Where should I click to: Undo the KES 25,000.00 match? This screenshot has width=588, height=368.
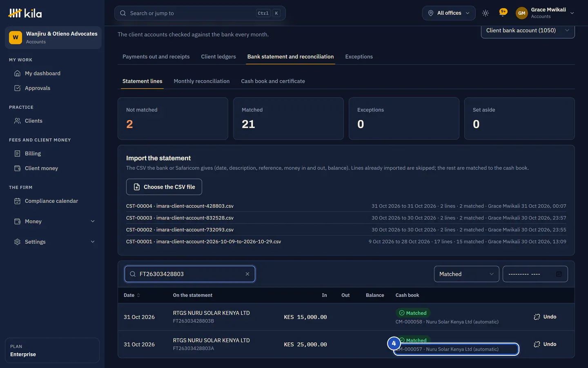coord(545,344)
